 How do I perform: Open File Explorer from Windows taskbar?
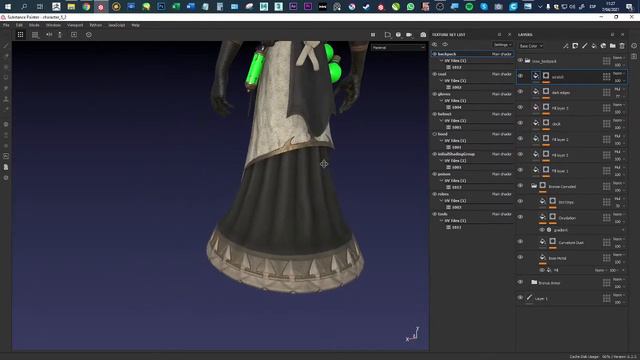[71, 7]
